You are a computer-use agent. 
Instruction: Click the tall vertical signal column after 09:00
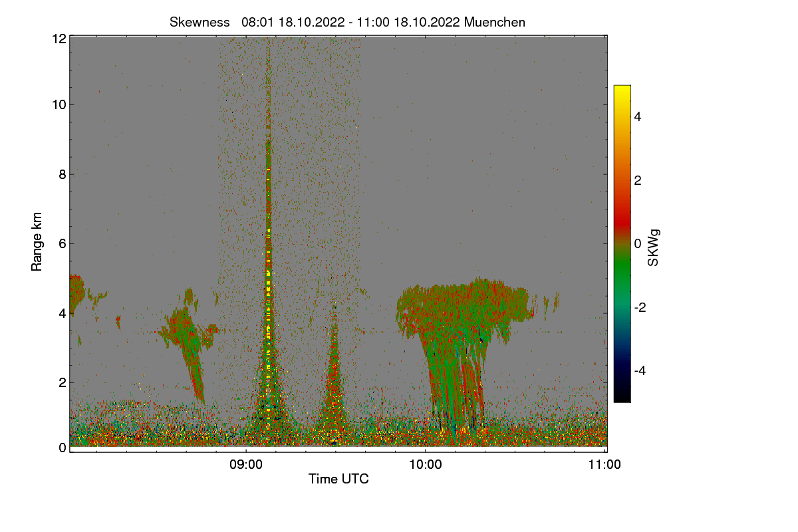pos(269,266)
